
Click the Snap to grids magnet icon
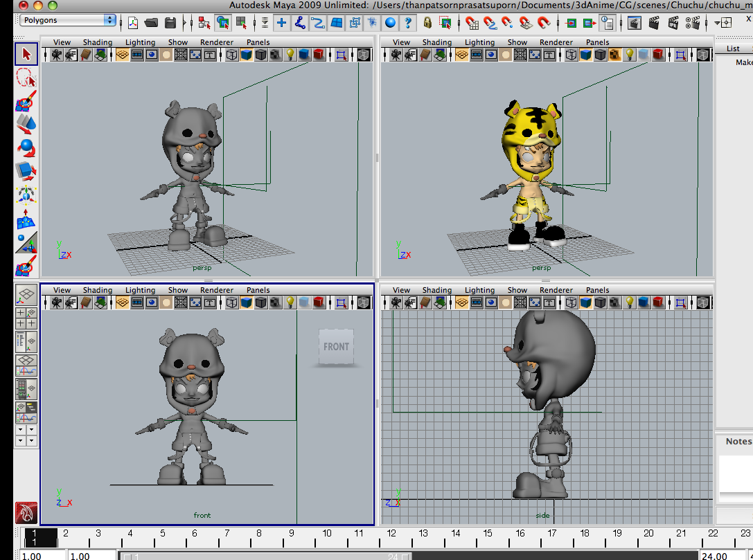pos(472,23)
